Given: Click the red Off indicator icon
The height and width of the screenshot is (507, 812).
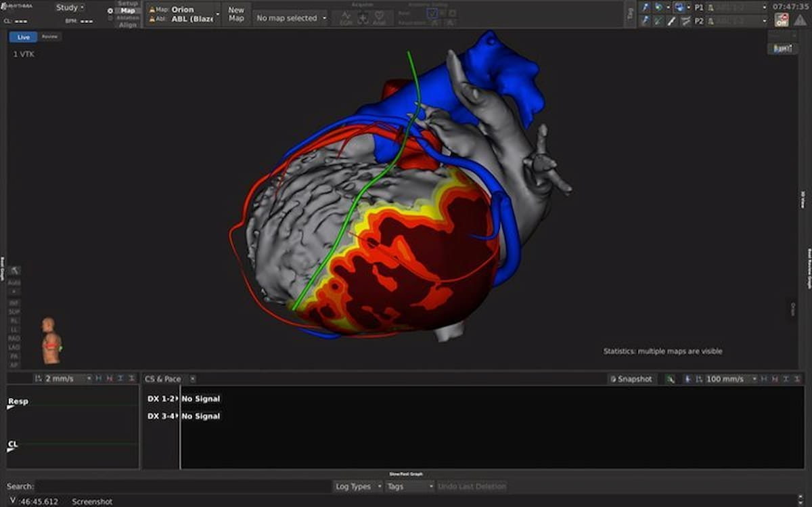Looking at the screenshot, I should (782, 20).
